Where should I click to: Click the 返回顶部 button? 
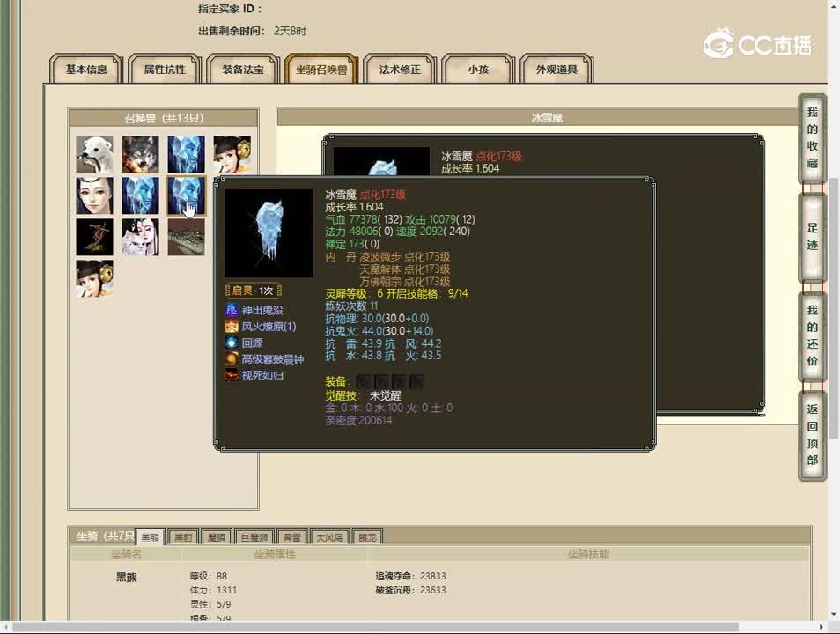pyautogui.click(x=811, y=431)
